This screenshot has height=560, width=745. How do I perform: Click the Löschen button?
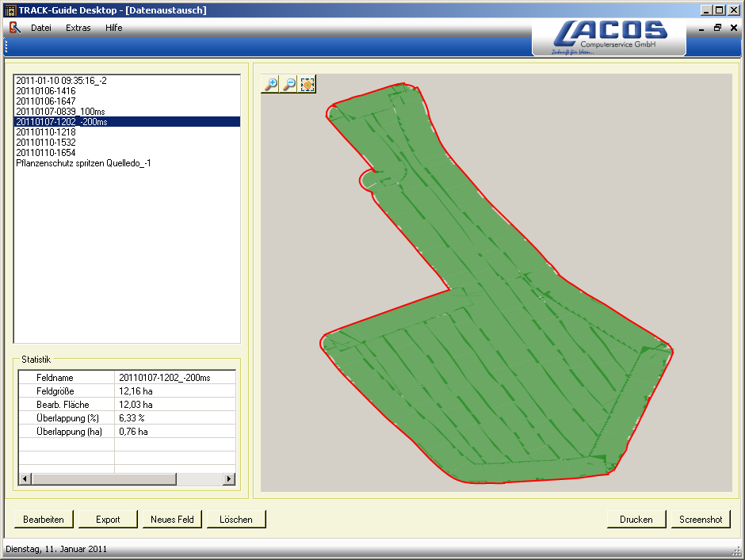238,519
